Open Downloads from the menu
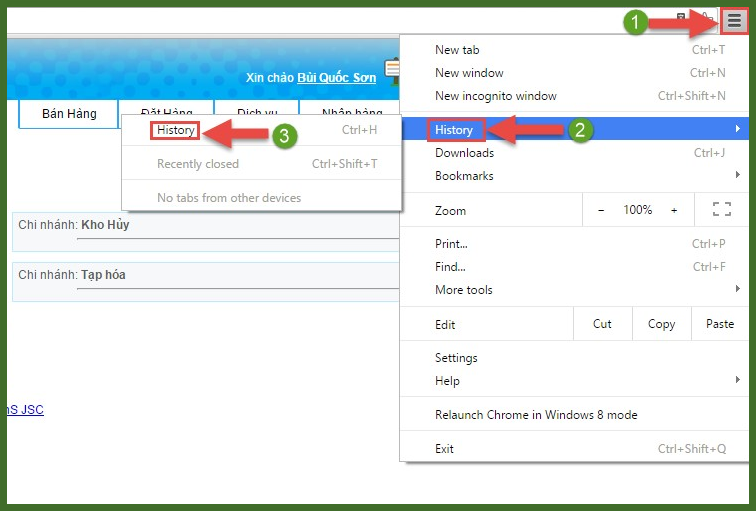The height and width of the screenshot is (511, 756). click(x=464, y=153)
